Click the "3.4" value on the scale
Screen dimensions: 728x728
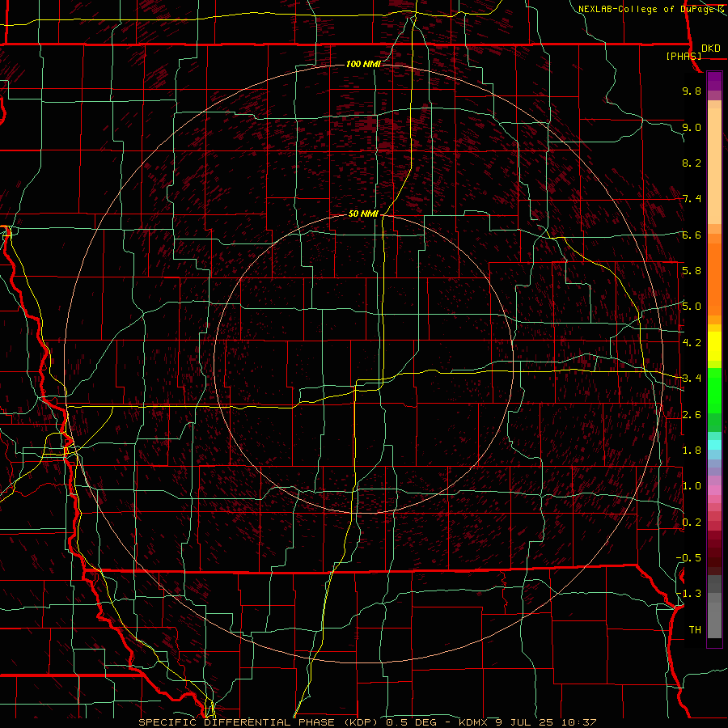692,379
